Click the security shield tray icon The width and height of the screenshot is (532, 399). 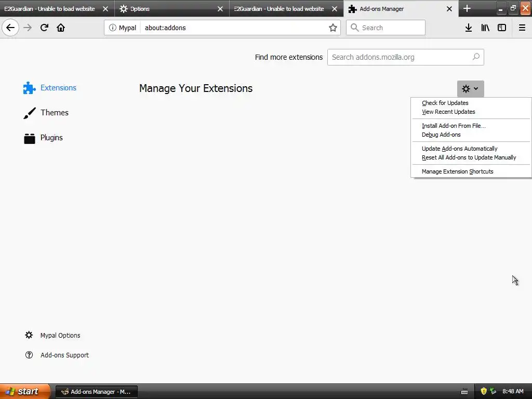point(484,391)
